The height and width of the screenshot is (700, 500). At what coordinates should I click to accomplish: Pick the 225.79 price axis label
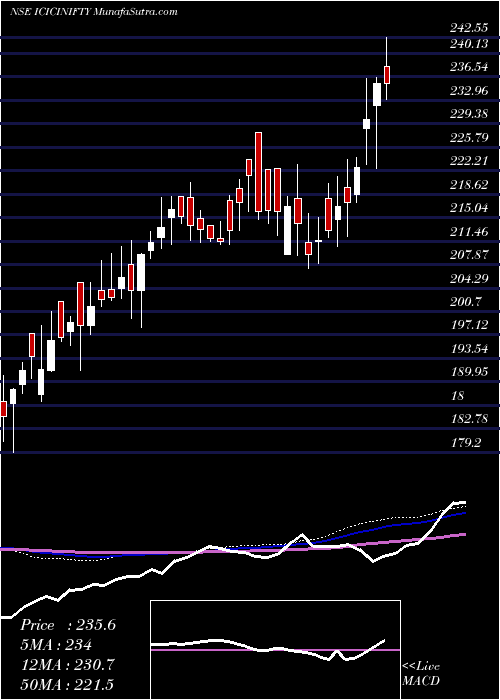click(469, 138)
